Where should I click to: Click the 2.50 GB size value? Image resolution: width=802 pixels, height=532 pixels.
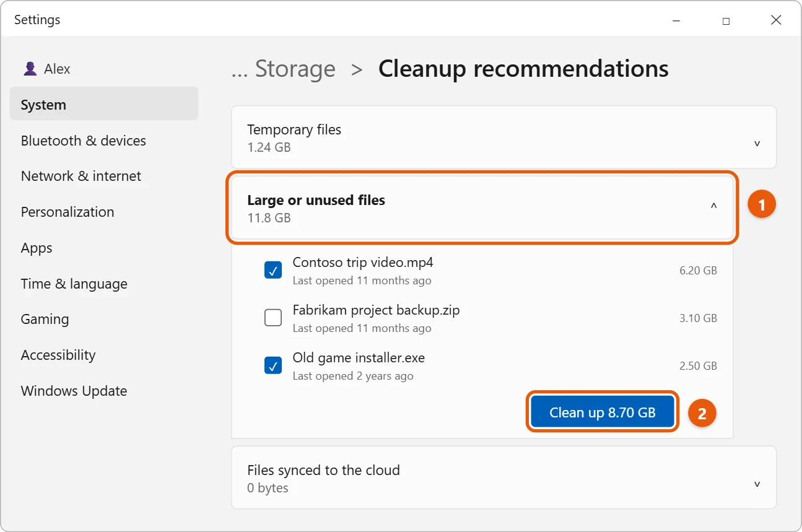(698, 365)
